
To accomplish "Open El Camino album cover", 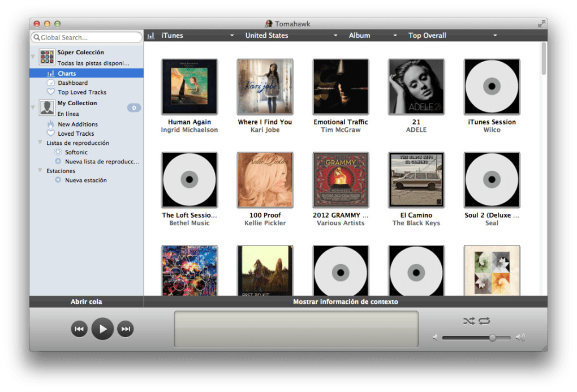I will (x=416, y=180).
